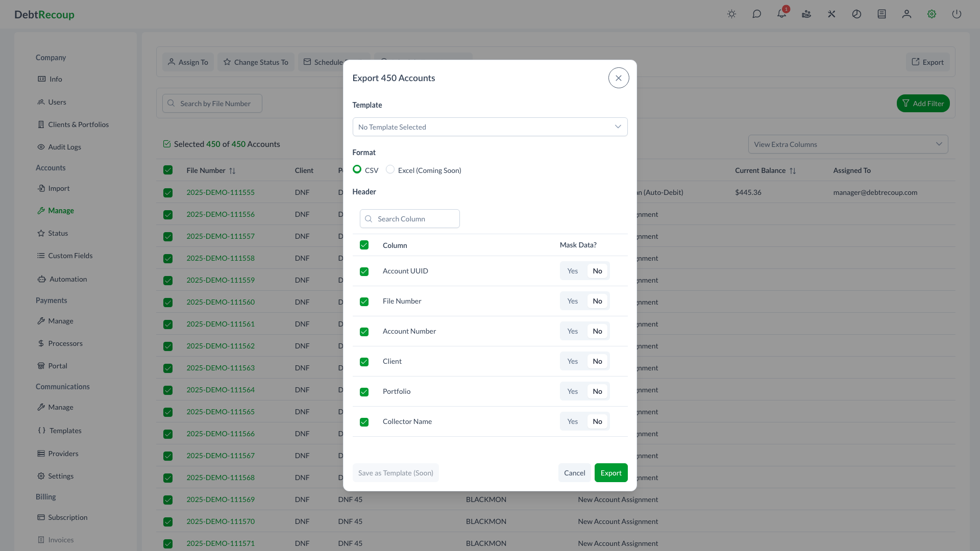Open the notifications bell with badge
The image size is (980, 551).
[781, 14]
